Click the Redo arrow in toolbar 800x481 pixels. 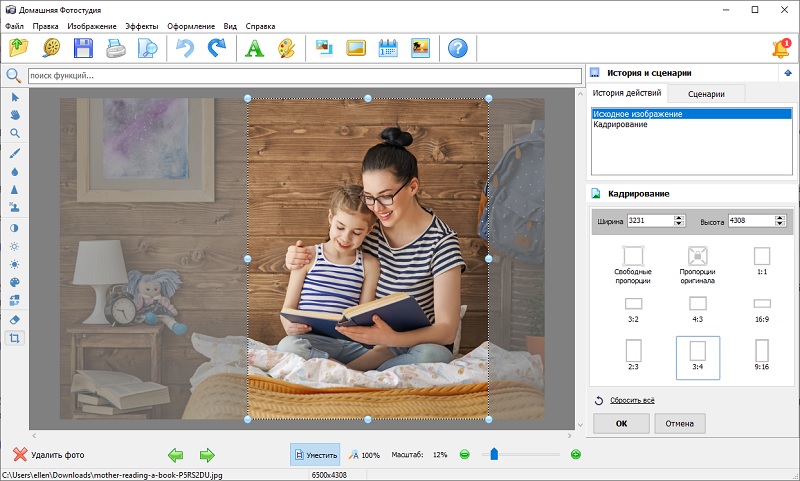[x=216, y=47]
